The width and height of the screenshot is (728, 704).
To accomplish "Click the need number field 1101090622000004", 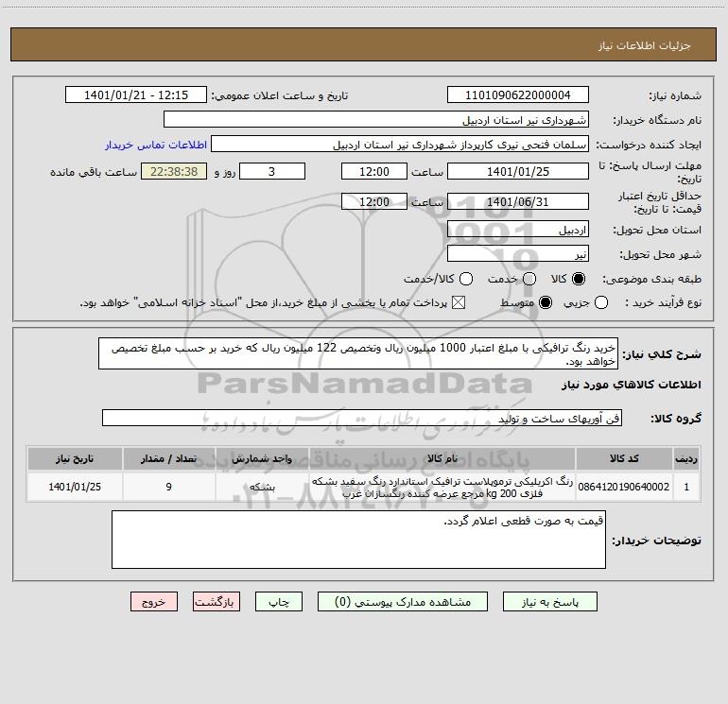I will pyautogui.click(x=518, y=95).
